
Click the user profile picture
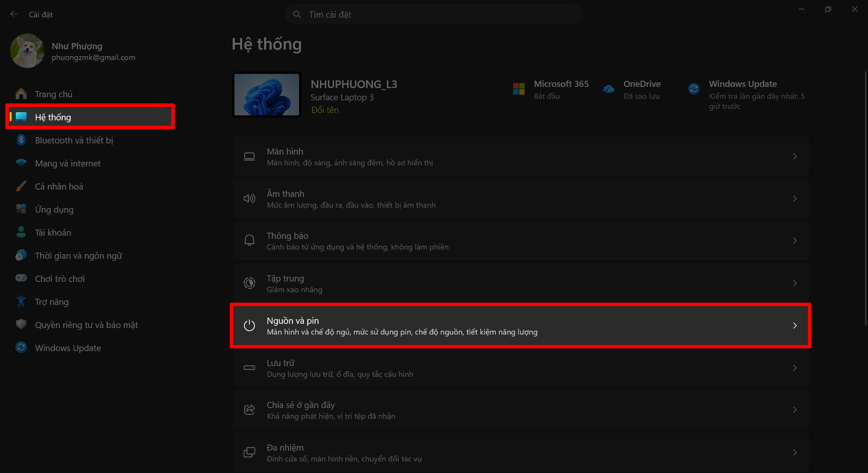[27, 50]
